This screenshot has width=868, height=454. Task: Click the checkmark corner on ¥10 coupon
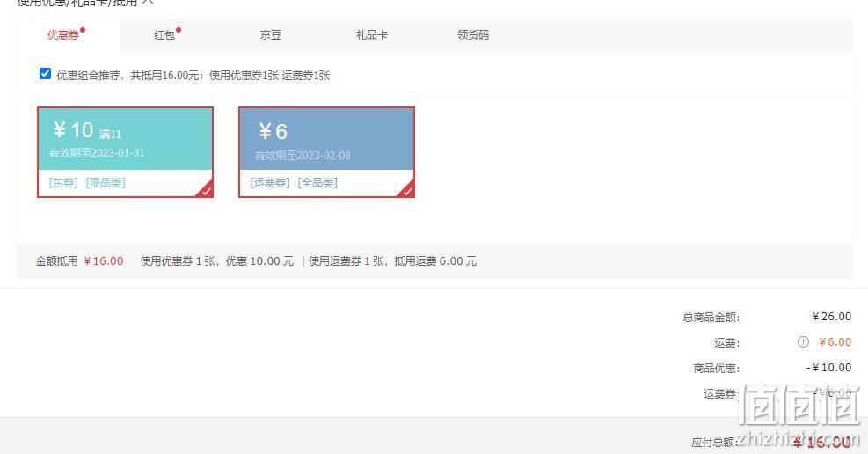click(x=206, y=190)
